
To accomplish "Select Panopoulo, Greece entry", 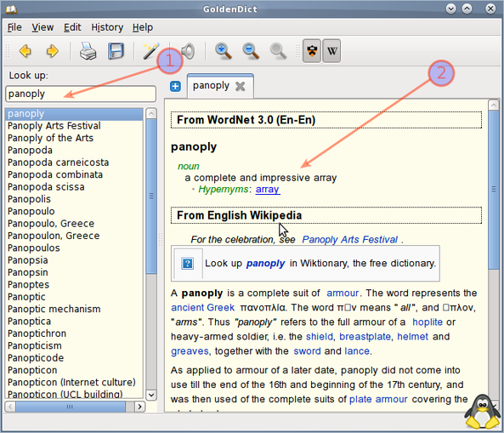I will (x=74, y=224).
